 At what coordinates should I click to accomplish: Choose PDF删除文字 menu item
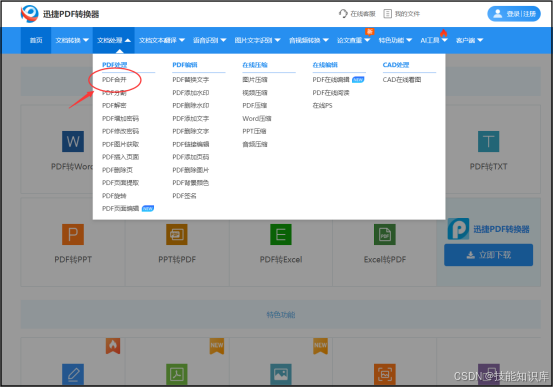pos(191,131)
